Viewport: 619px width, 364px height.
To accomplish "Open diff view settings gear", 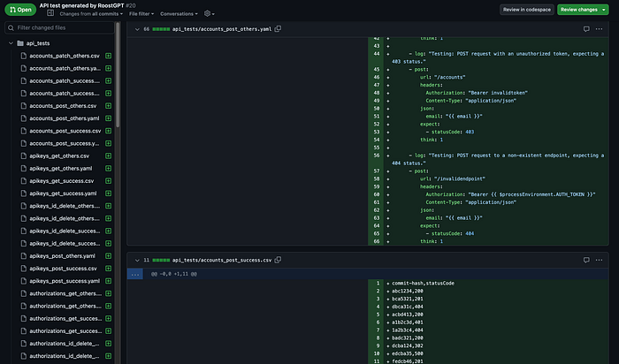I will point(209,13).
